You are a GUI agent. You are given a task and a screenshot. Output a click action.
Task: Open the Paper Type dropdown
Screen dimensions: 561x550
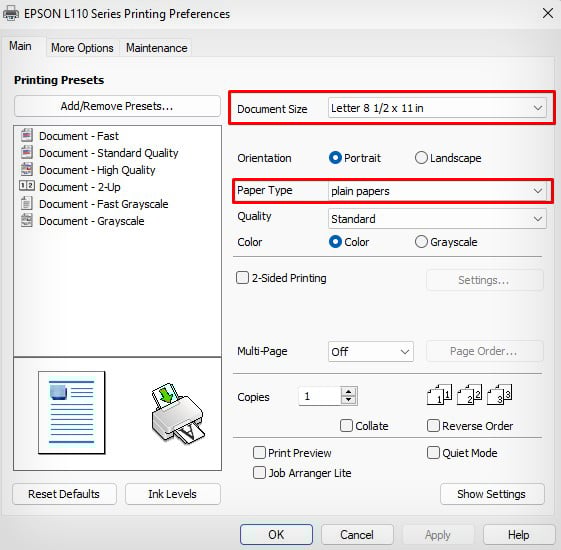(x=437, y=191)
